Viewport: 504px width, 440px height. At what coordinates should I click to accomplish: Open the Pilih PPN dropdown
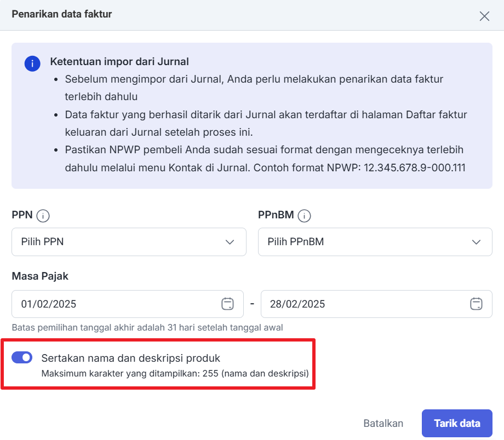pyautogui.click(x=129, y=242)
